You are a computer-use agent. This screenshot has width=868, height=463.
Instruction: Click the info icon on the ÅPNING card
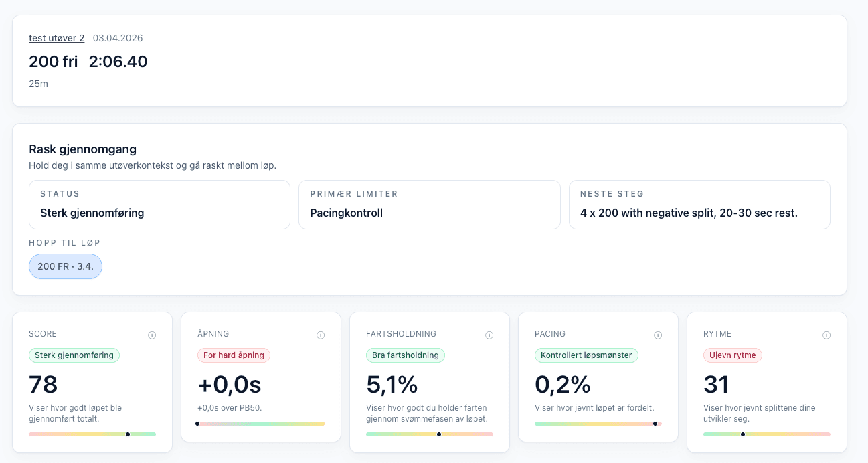coord(321,335)
